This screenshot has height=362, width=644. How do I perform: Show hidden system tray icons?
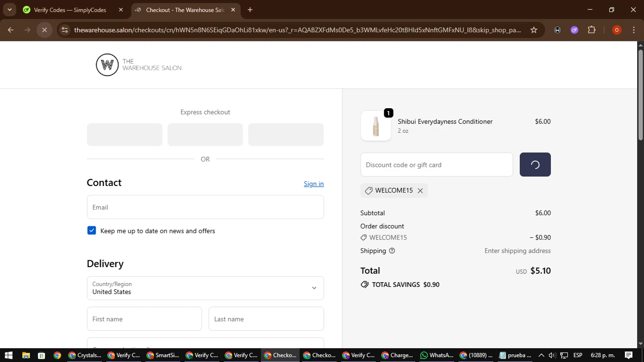click(541, 355)
